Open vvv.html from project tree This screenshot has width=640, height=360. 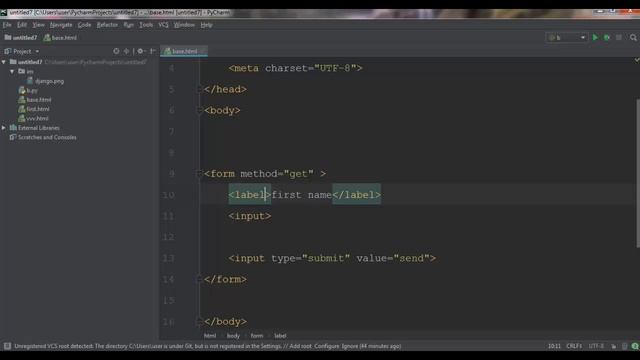point(33,118)
